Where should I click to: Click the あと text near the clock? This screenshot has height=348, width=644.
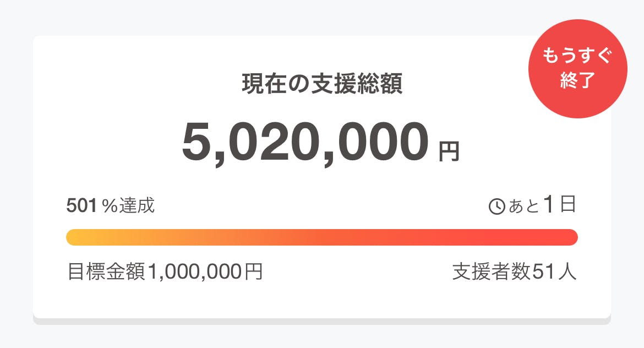click(x=523, y=207)
